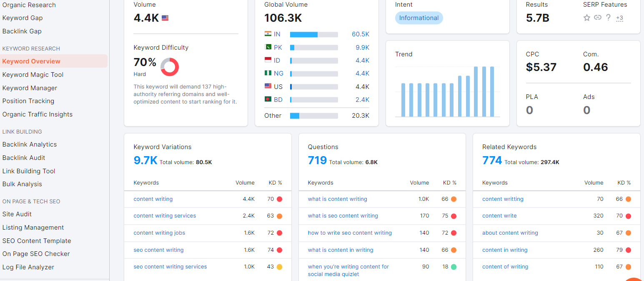Open Bulk Analysis
This screenshot has width=644, height=281.
pyautogui.click(x=22, y=184)
